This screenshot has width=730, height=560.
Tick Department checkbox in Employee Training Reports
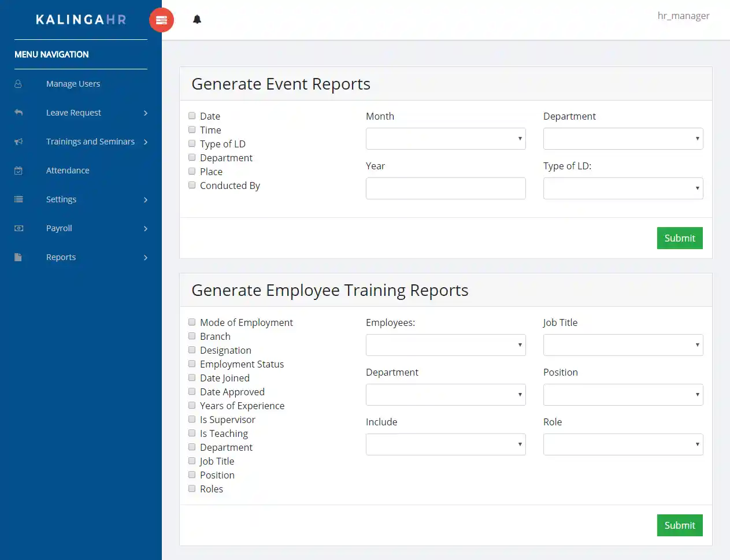click(192, 447)
